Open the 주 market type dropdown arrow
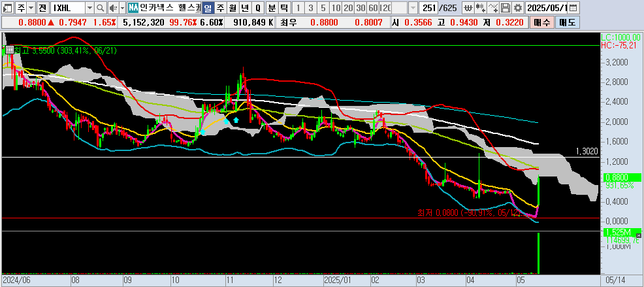 (x=31, y=7)
